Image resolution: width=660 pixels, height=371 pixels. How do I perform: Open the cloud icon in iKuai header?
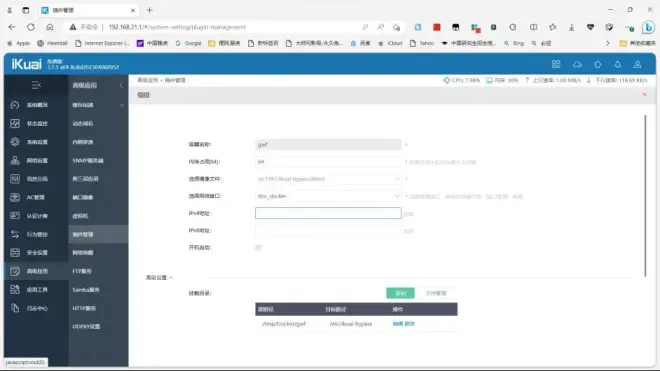click(577, 64)
